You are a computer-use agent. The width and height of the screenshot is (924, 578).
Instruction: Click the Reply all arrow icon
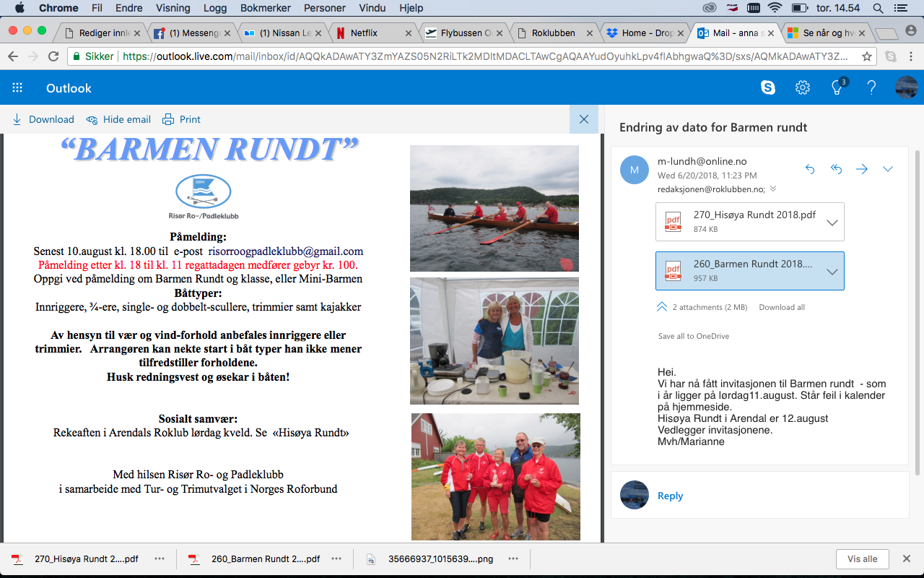[836, 169]
